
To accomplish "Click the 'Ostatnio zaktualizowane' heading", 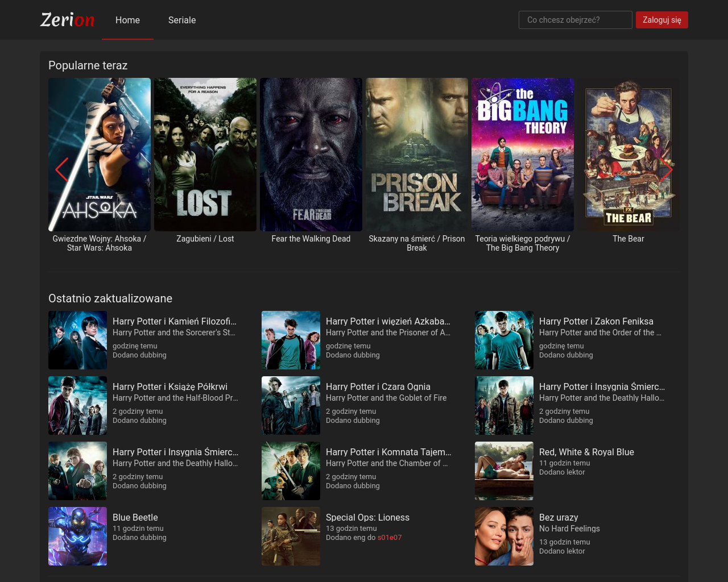I will coord(110,298).
